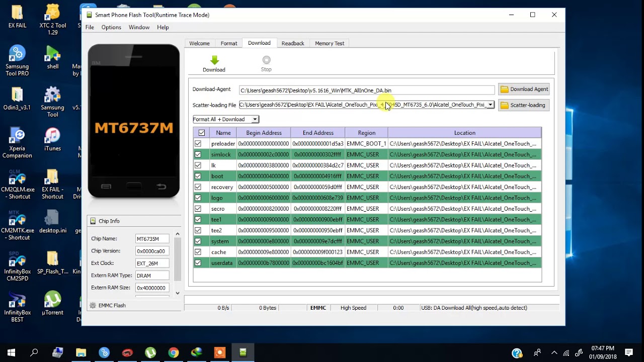Screen dimensions: 644x362
Task: Uncheck the recovery partition checkbox
Action: tap(198, 187)
